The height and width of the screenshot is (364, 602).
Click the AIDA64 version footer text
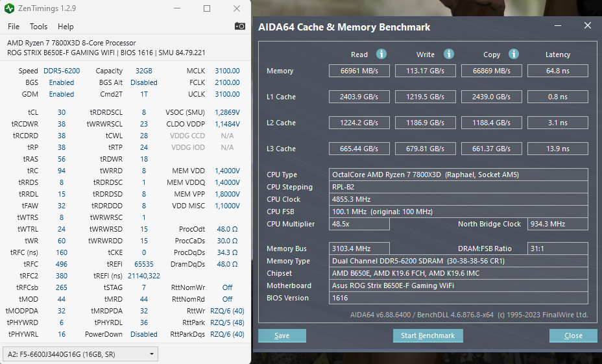click(x=469, y=315)
